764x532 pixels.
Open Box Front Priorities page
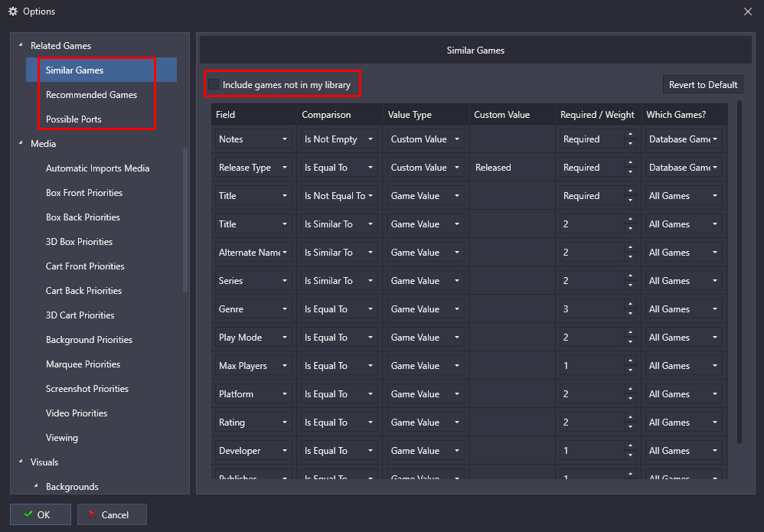pyautogui.click(x=84, y=193)
